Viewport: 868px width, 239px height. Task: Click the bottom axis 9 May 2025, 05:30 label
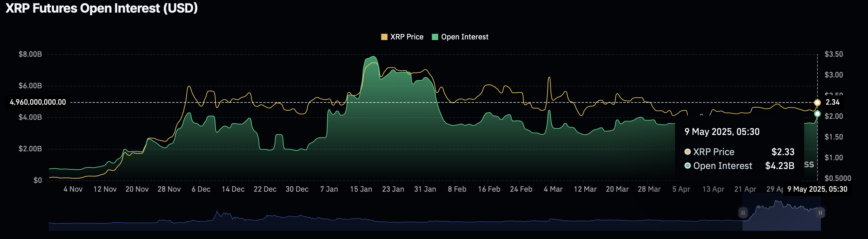tap(817, 189)
